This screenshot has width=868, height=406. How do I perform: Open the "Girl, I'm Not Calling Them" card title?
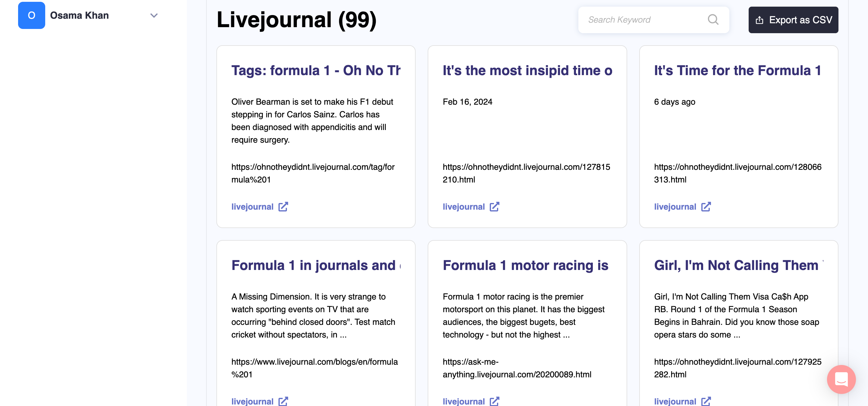(739, 265)
